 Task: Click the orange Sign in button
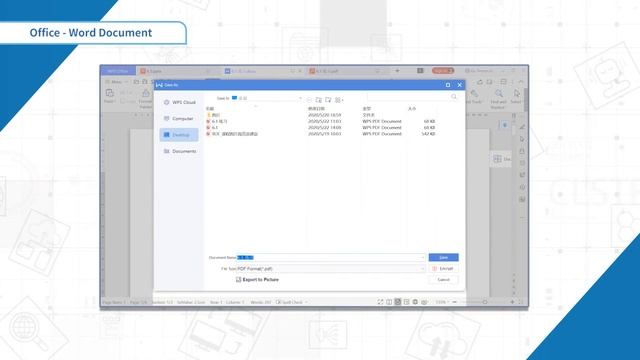point(443,71)
